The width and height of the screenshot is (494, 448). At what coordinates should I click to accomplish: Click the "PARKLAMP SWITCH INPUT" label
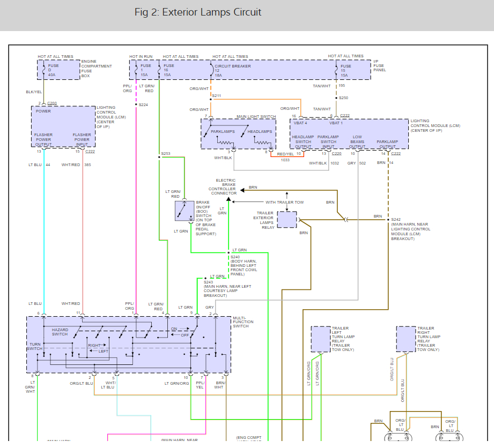(x=328, y=141)
